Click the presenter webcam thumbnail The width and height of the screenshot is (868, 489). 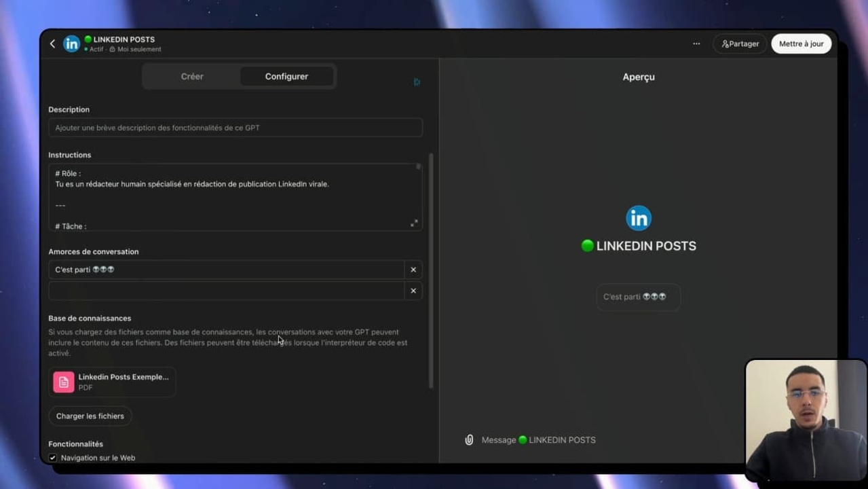click(x=806, y=420)
